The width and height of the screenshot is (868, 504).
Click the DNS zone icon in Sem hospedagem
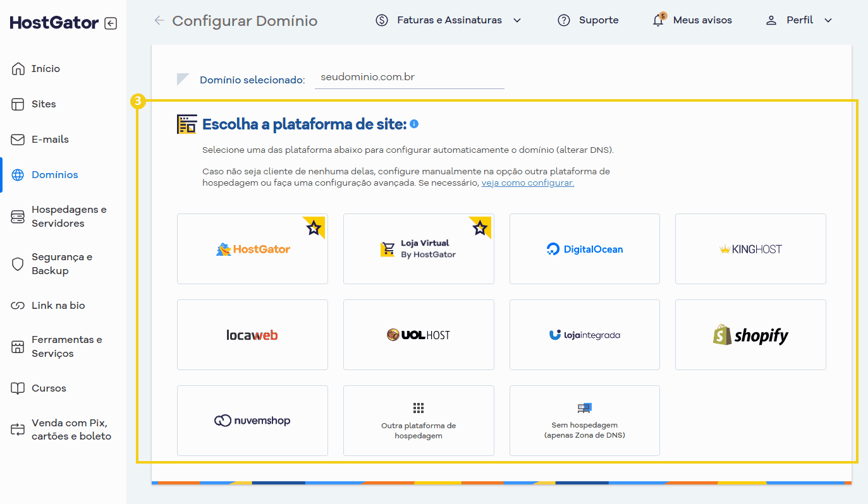coord(584,408)
